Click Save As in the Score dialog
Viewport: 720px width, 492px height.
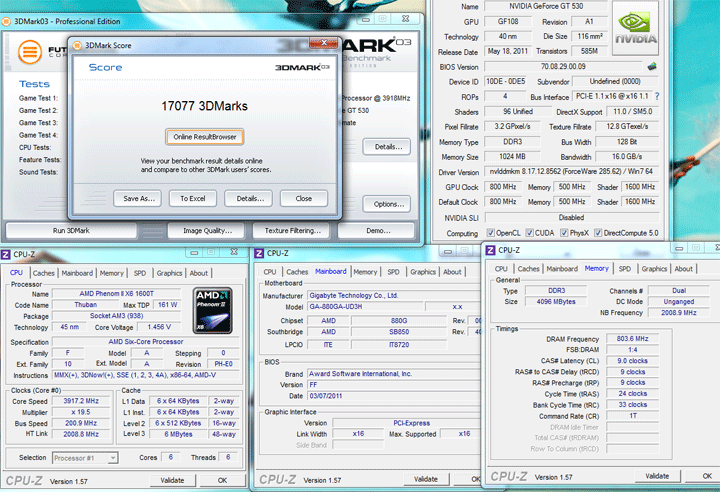(139, 198)
